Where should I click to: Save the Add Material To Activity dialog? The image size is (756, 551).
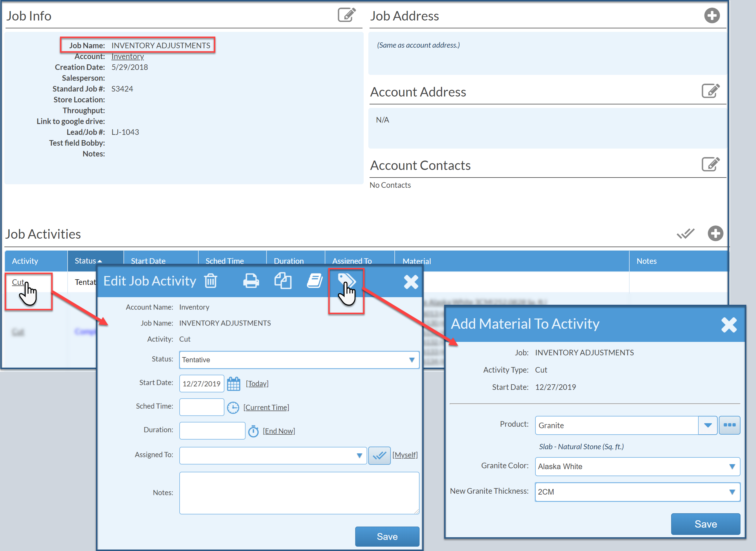coord(705,524)
